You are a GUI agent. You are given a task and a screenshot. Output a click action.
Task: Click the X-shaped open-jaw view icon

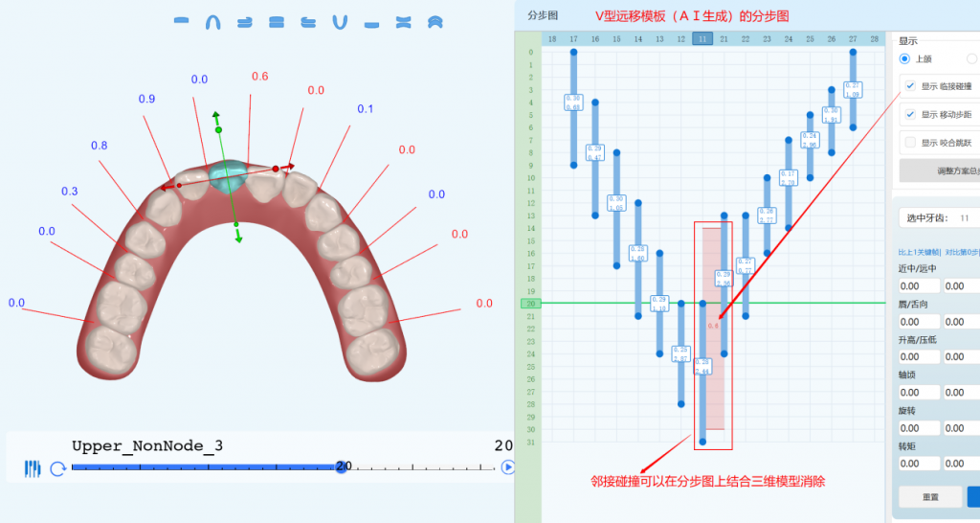pyautogui.click(x=403, y=22)
